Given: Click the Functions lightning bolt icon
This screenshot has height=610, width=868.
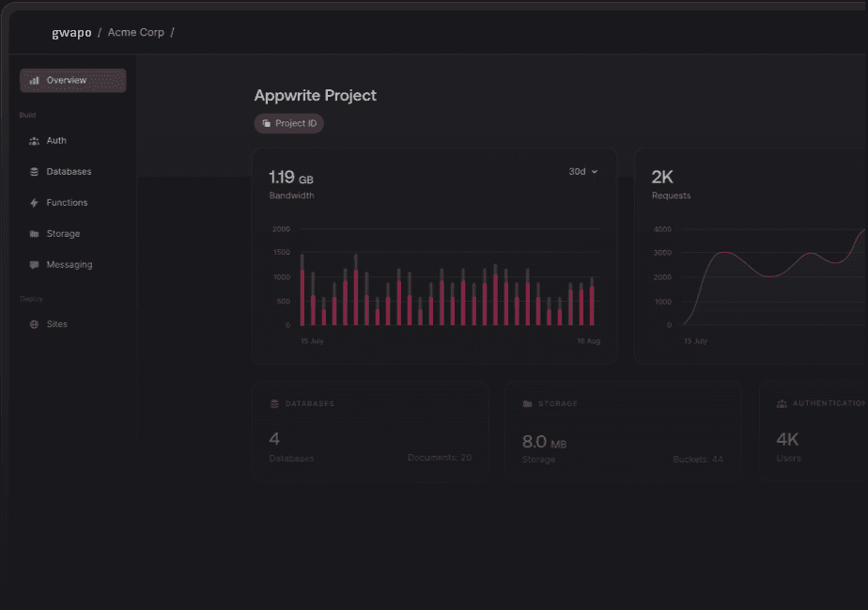Looking at the screenshot, I should tap(35, 203).
